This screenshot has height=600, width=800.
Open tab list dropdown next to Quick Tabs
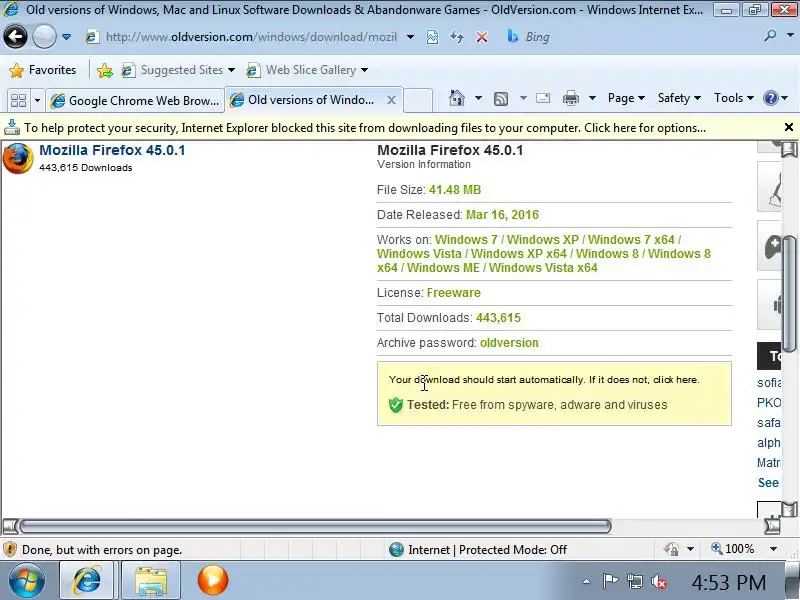click(37, 100)
